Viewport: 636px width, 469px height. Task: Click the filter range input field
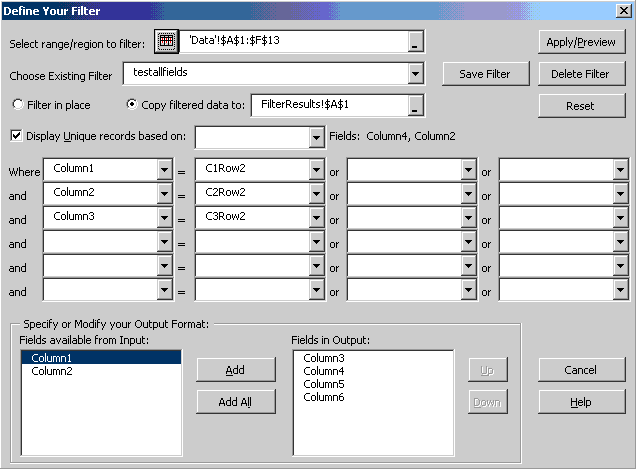pyautogui.click(x=294, y=41)
